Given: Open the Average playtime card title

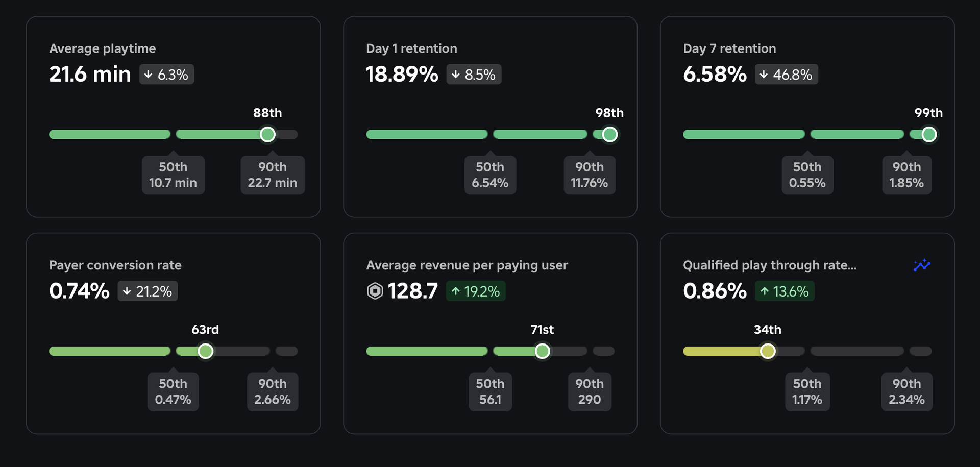Looking at the screenshot, I should point(102,48).
